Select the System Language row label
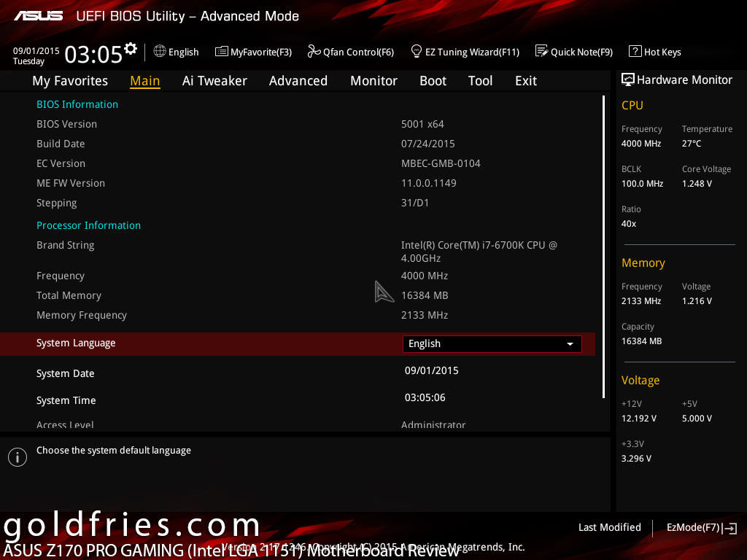This screenshot has height=560, width=747. click(x=76, y=343)
